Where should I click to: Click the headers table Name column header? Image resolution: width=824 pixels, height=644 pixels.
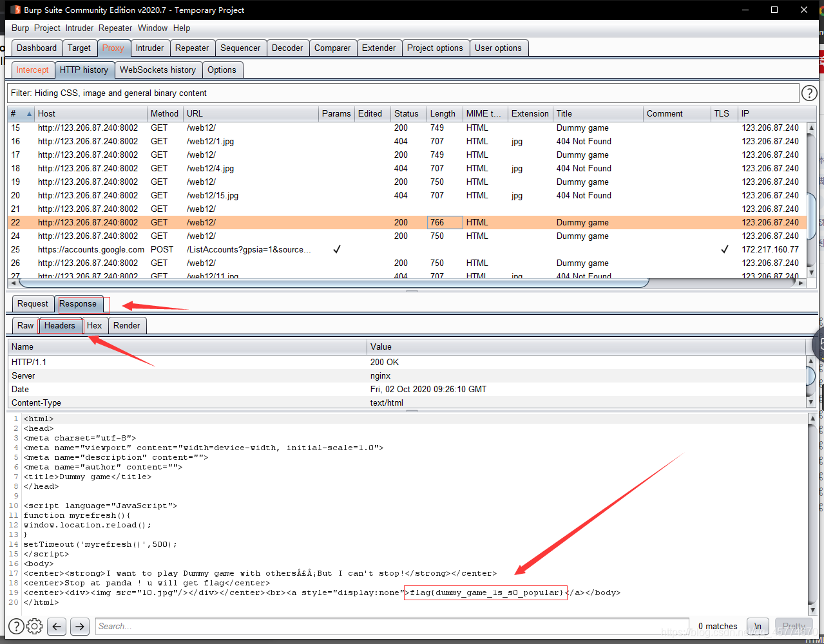pos(187,346)
